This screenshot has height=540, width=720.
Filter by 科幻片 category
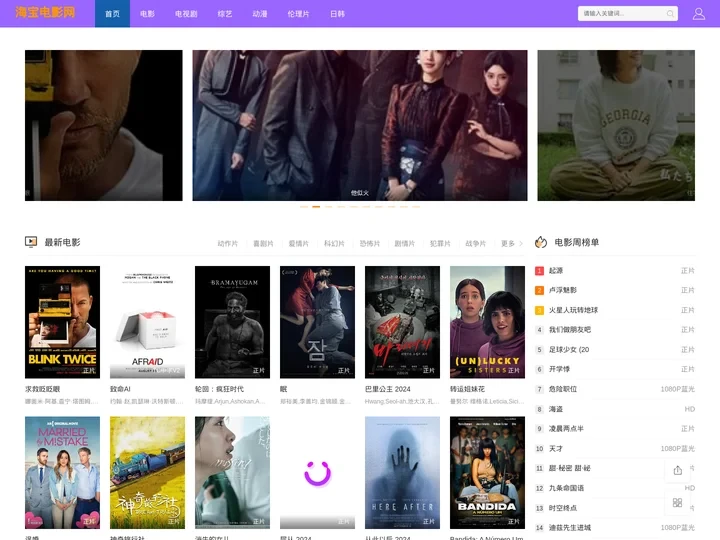point(334,243)
